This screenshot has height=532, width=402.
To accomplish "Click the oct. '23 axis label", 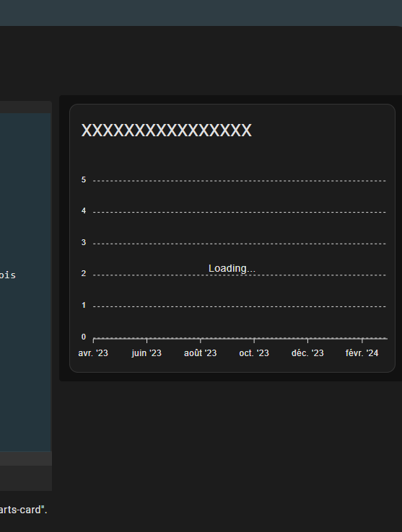I will [254, 353].
